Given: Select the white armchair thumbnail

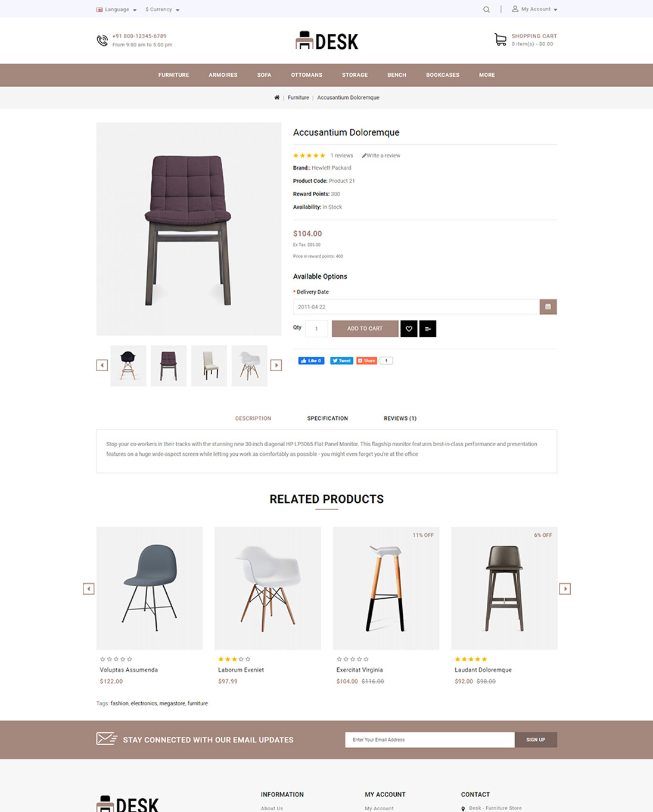Looking at the screenshot, I should coord(249,366).
